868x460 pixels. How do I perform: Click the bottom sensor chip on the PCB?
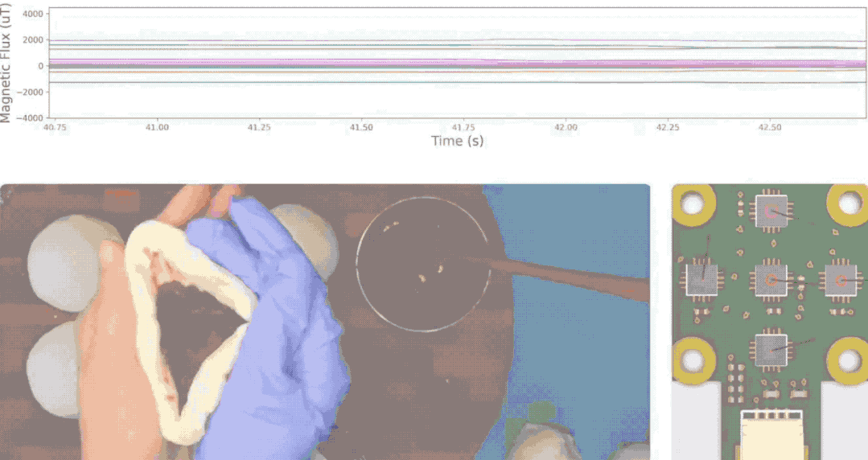click(x=771, y=348)
